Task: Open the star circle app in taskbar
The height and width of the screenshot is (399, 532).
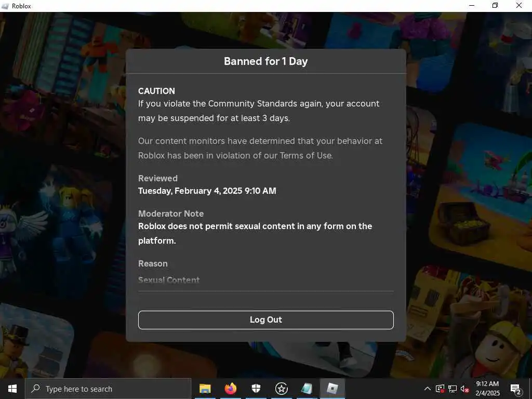Action: coord(281,389)
